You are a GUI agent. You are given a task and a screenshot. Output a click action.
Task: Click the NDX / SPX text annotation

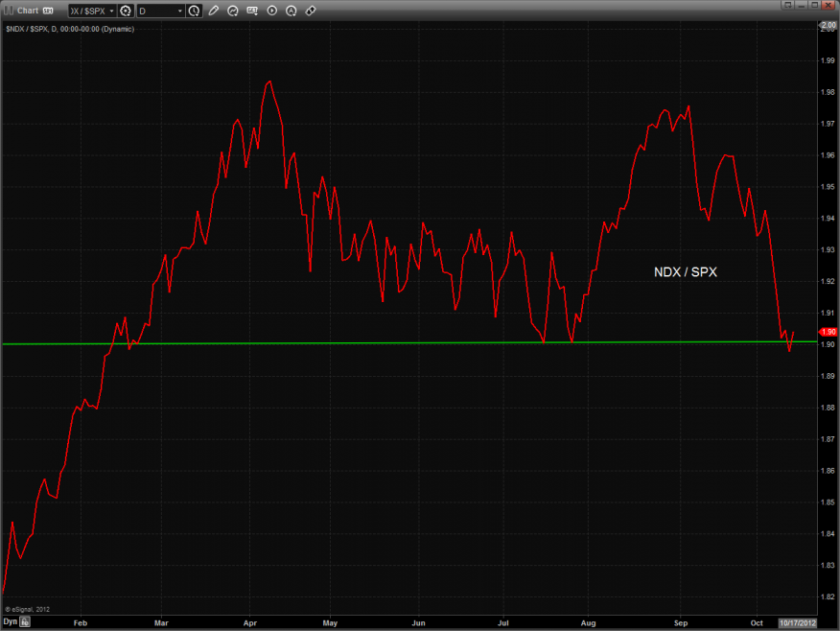[x=686, y=272]
